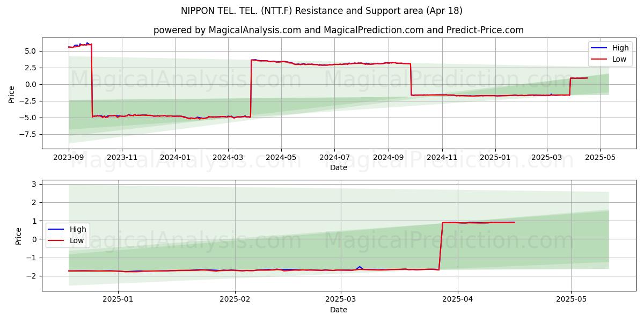Screen dimensions: 644x322
Task: Click the 'Price' axis title of the bottom chart
Action: (x=19, y=236)
